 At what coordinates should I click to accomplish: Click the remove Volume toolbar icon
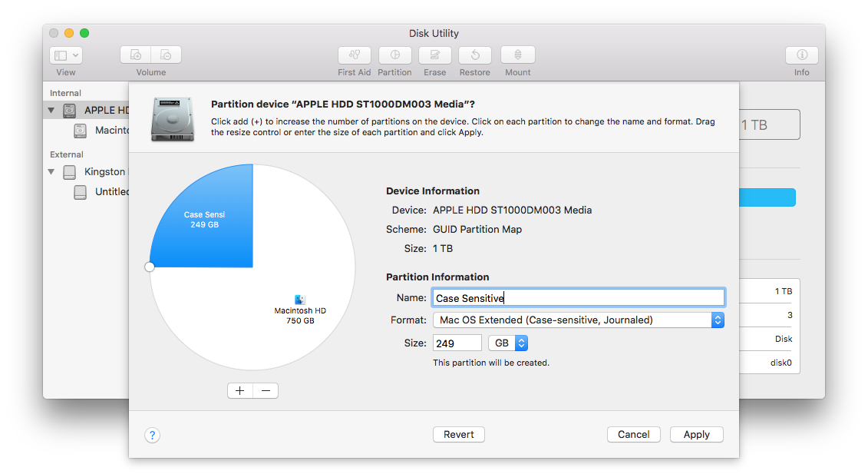click(x=166, y=55)
